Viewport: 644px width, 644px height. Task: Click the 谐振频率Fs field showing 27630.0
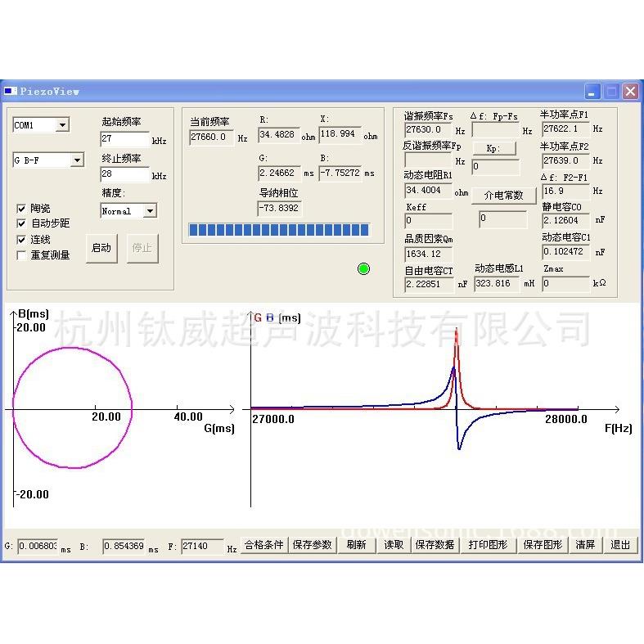(x=428, y=130)
